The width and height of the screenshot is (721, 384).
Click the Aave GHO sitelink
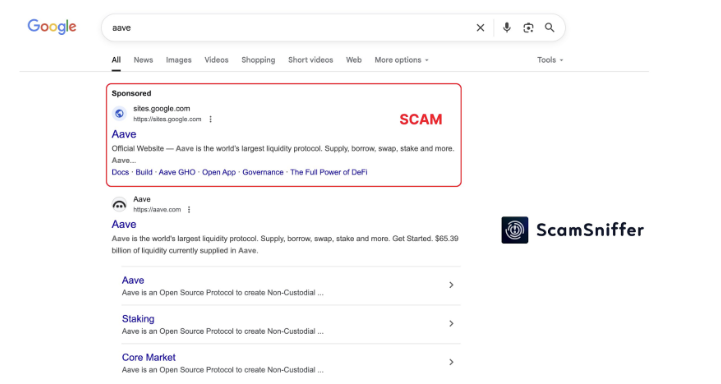[x=177, y=172]
